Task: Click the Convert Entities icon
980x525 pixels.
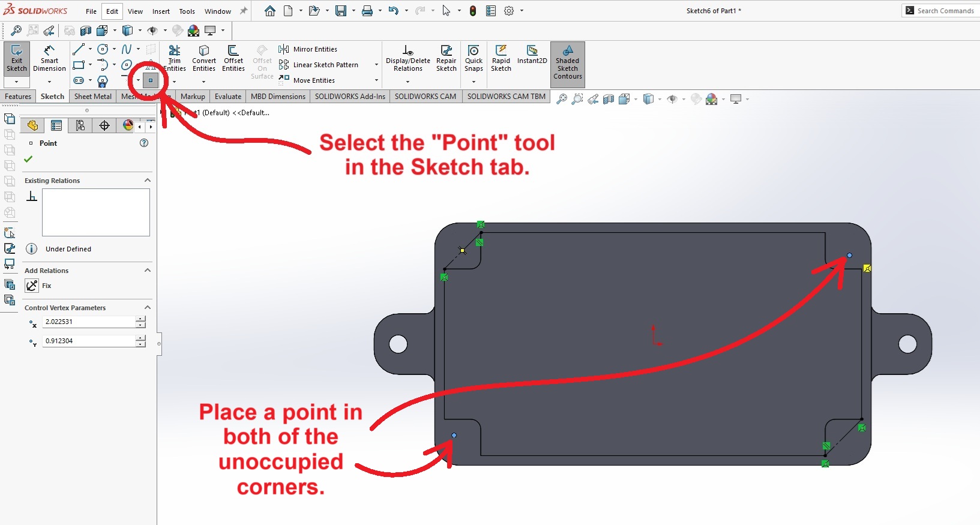Action: coord(204,59)
